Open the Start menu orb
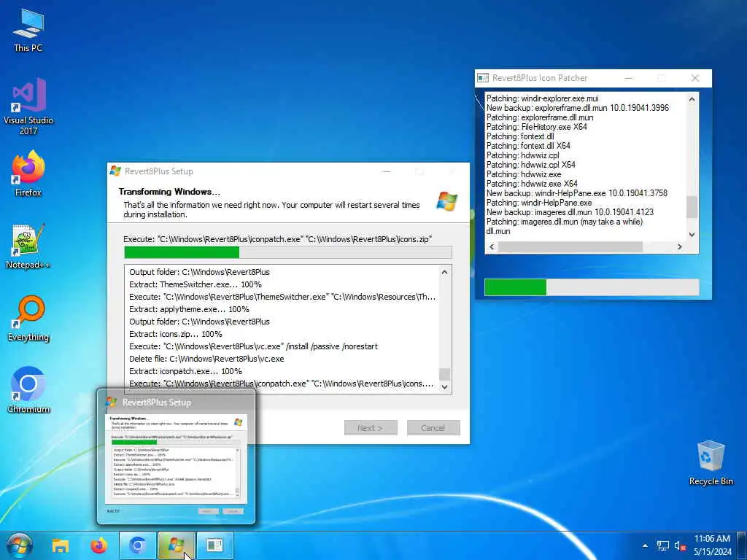Viewport: 747px width, 560px height. click(x=20, y=545)
